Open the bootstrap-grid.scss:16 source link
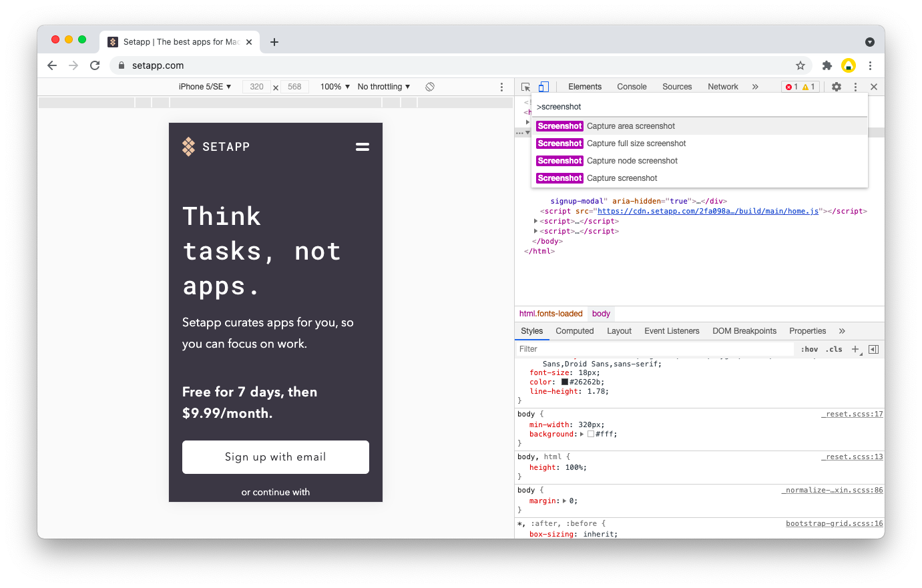Screen dimensions: 922x588 pyautogui.click(x=835, y=524)
